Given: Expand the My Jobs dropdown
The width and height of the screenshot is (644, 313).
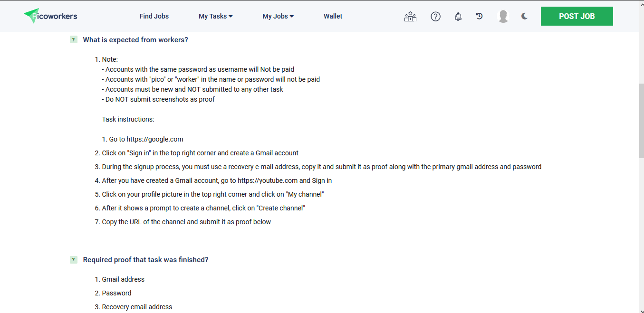Looking at the screenshot, I should [278, 16].
